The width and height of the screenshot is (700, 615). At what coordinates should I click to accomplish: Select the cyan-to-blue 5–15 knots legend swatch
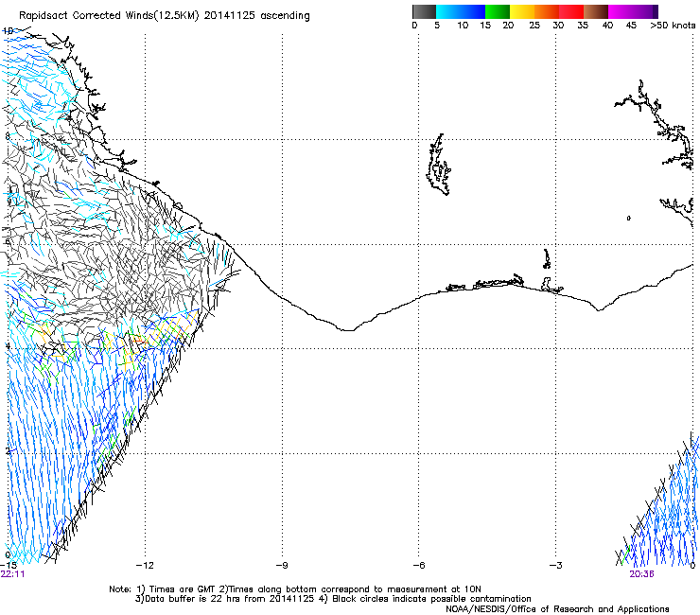click(461, 11)
